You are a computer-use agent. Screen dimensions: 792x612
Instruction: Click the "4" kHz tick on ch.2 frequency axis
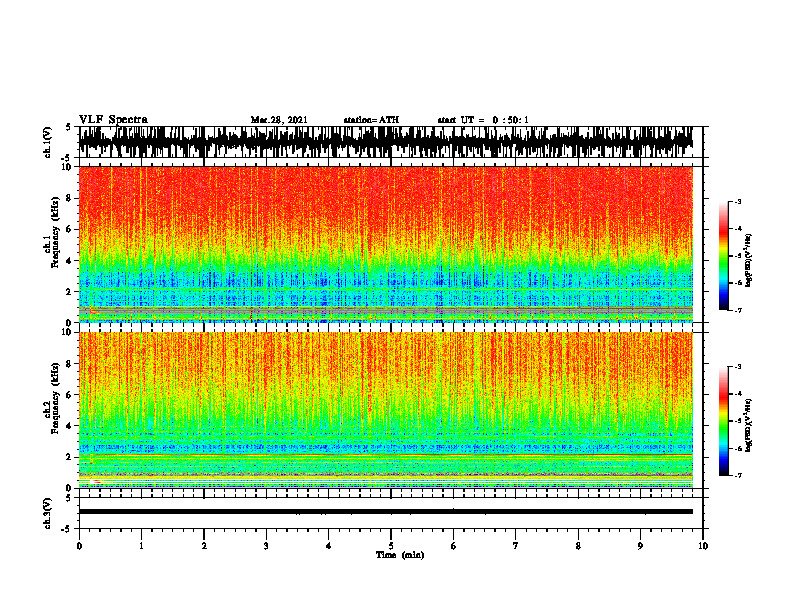70,426
